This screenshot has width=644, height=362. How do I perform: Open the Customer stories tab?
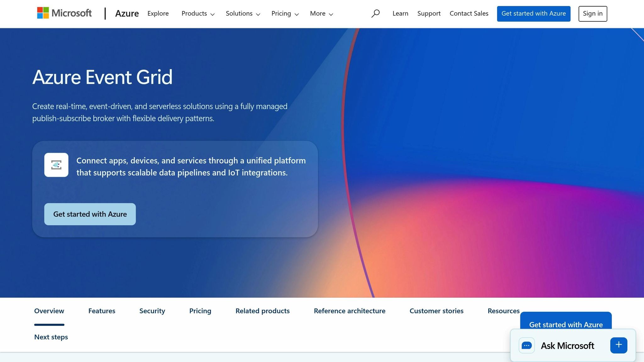436,311
